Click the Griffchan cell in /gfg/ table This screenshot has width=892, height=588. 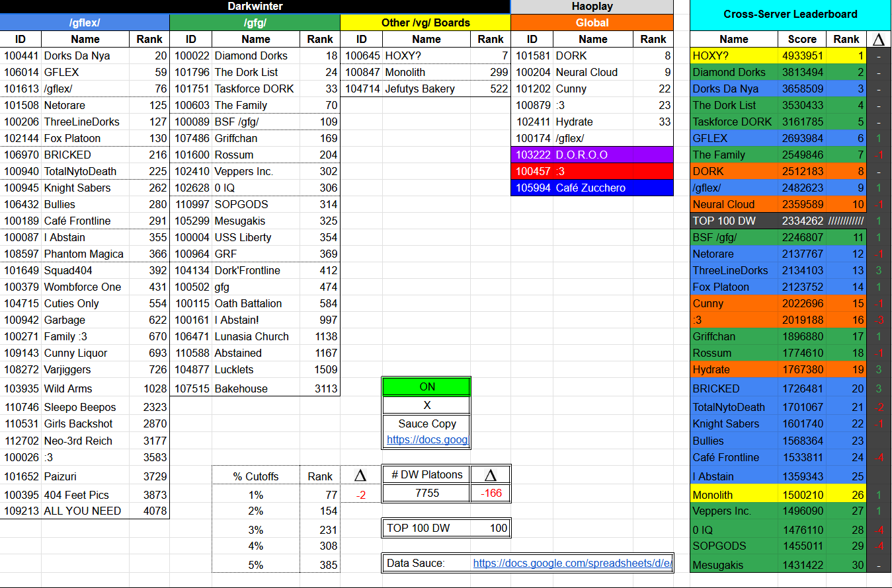(255, 138)
